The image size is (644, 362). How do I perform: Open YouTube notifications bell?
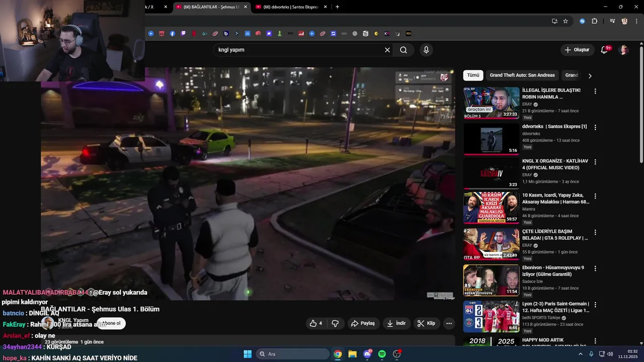(605, 50)
